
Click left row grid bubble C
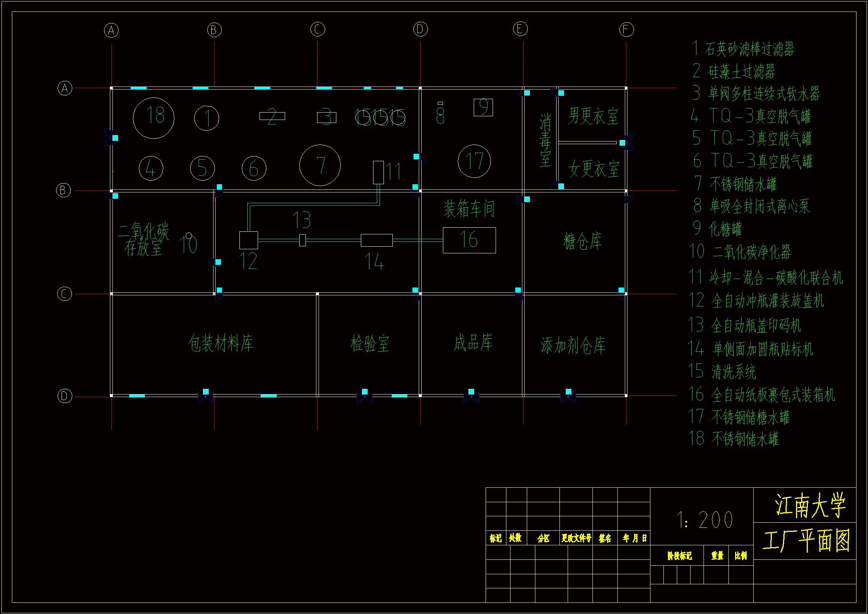click(x=64, y=294)
